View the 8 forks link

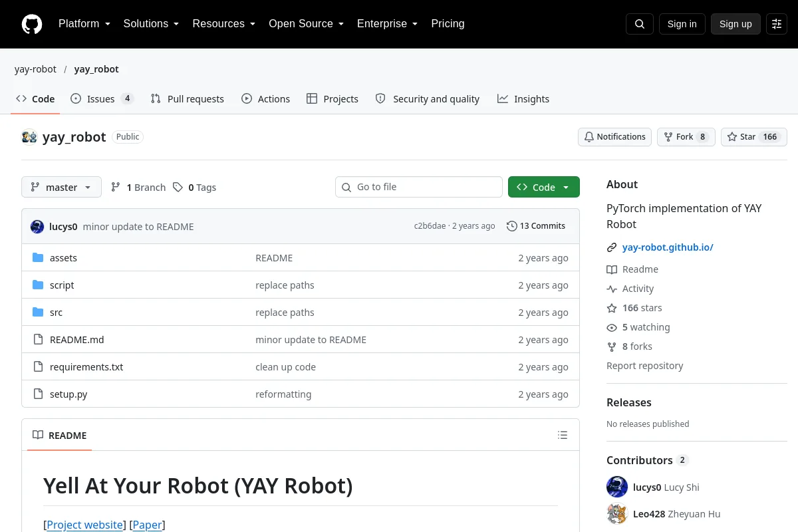tap(630, 346)
